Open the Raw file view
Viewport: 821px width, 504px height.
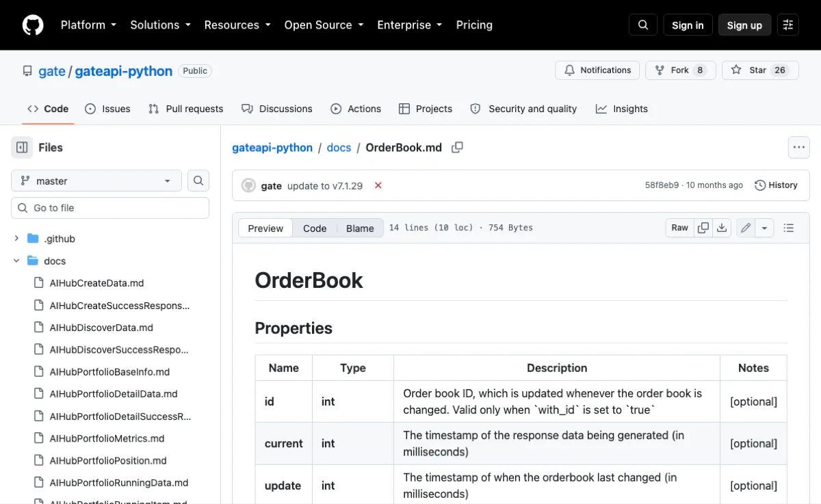[x=680, y=228]
